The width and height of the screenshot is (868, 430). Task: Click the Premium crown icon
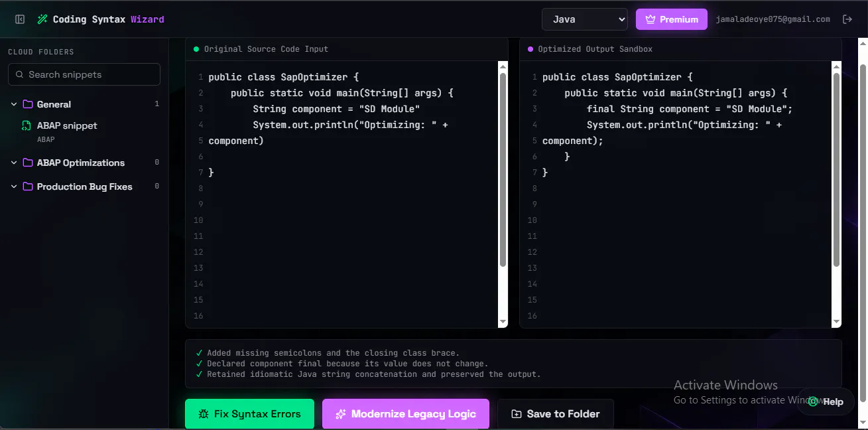pos(650,19)
